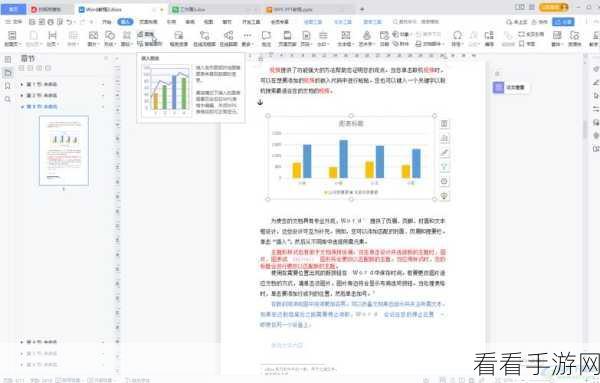
Task: Insert a text box from ribbon
Action: [x=346, y=36]
